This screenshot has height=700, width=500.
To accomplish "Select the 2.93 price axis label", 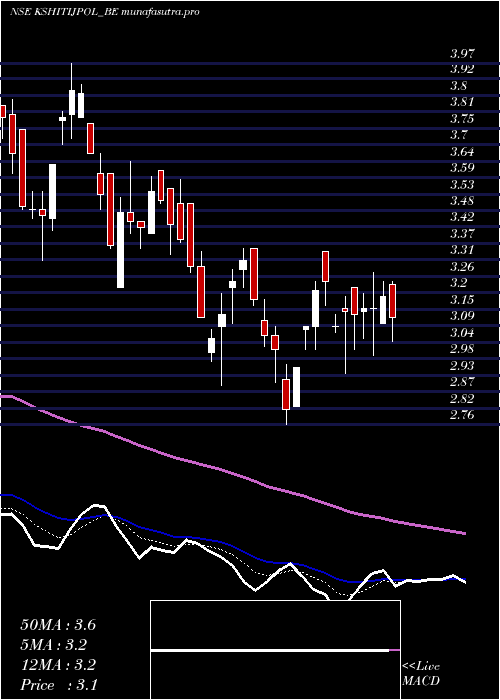I will click(462, 366).
